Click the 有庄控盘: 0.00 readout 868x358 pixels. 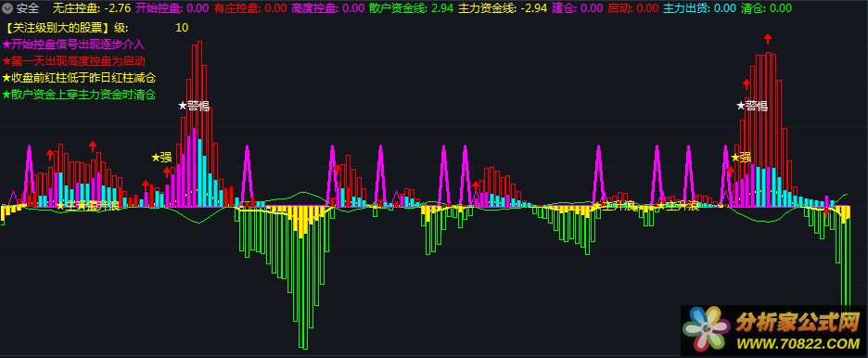(x=250, y=8)
